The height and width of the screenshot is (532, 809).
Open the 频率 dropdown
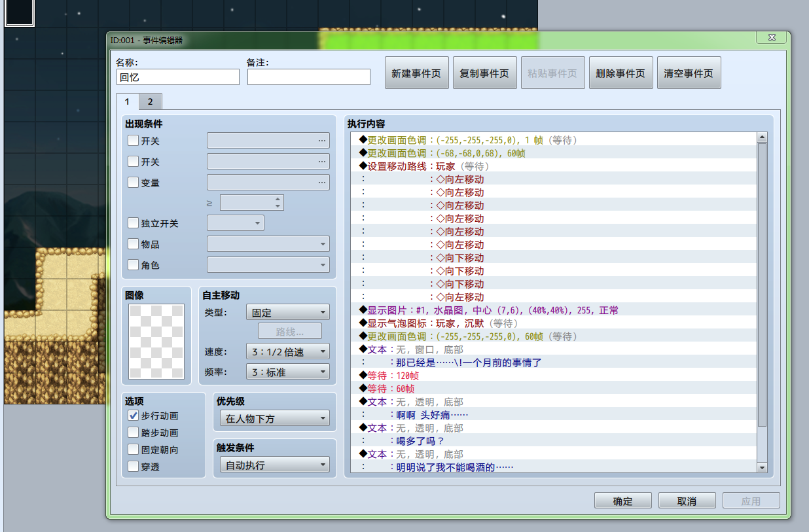[x=288, y=372]
